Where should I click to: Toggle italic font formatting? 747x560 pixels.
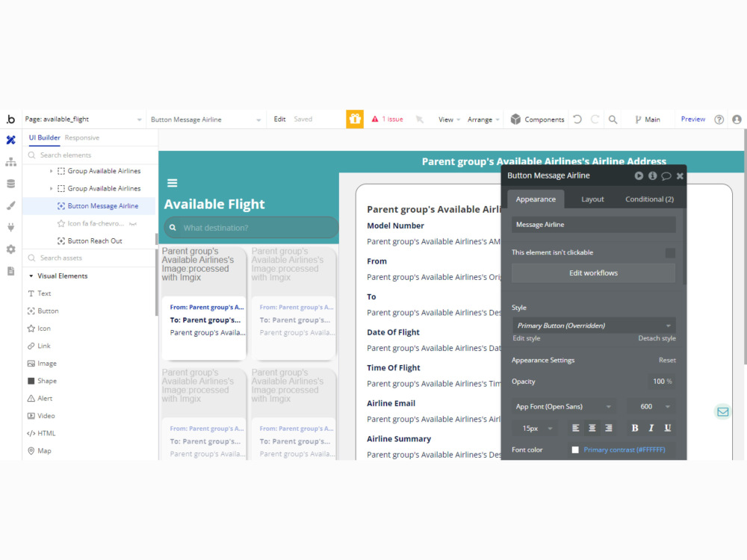(651, 428)
